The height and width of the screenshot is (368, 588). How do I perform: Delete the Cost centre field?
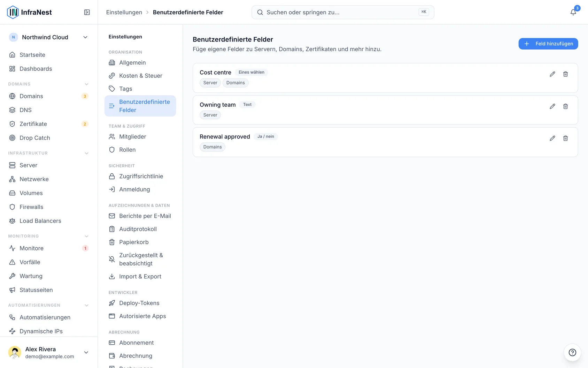point(566,74)
